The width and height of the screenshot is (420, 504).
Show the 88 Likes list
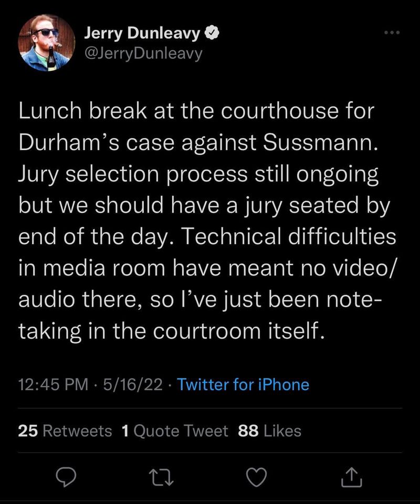(x=269, y=431)
